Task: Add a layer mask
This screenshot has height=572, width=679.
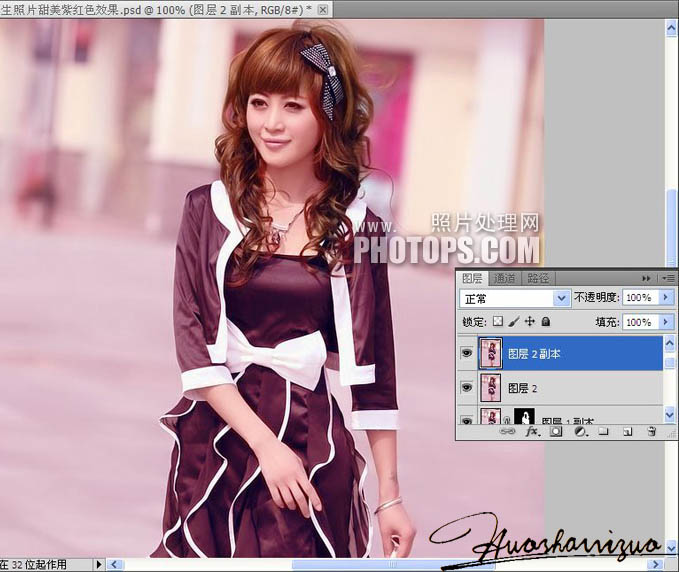Action: [556, 432]
